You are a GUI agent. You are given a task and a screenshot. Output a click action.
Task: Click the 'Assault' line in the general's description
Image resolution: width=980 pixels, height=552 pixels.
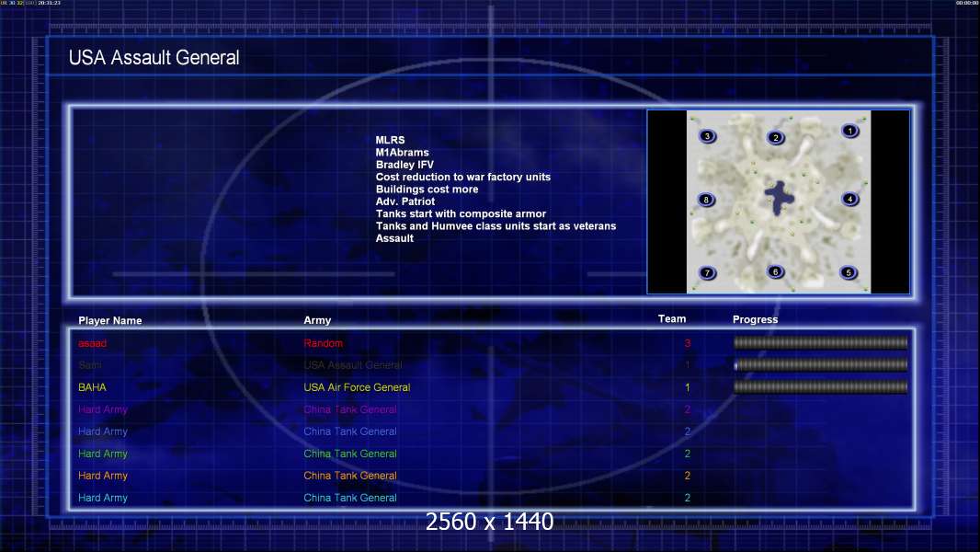(x=394, y=238)
